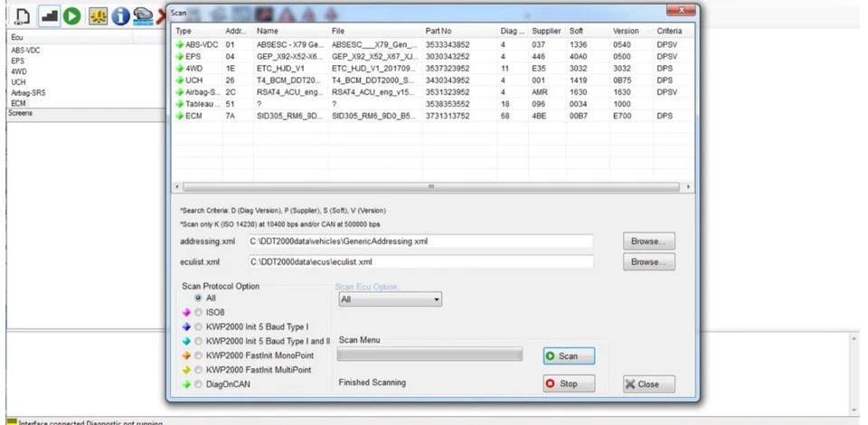Select ECM in main window Ecu list

point(19,103)
